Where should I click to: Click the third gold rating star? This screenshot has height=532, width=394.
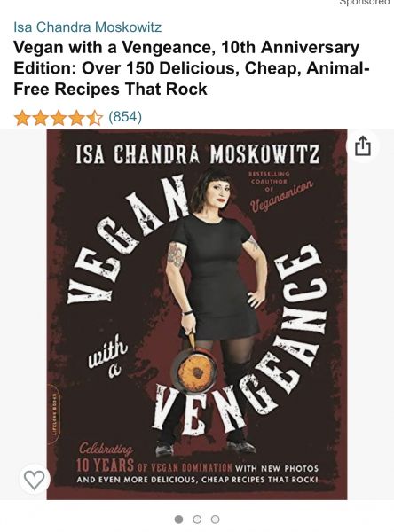click(x=59, y=118)
